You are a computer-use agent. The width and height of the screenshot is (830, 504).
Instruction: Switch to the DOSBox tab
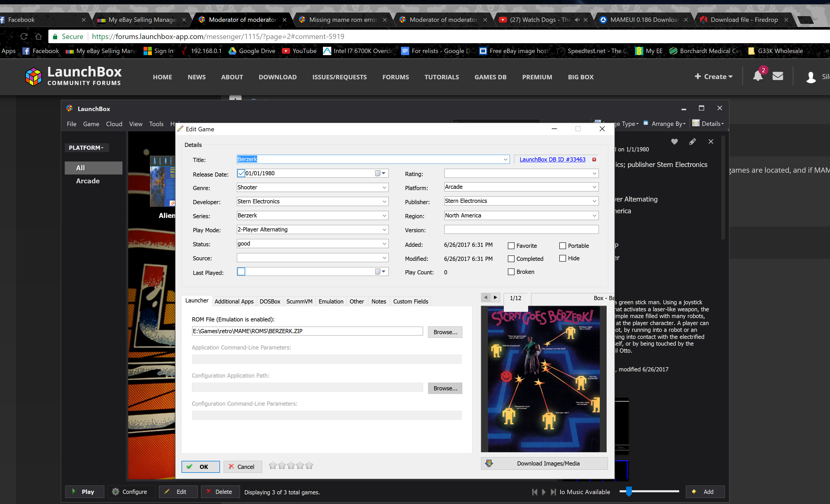pos(270,301)
